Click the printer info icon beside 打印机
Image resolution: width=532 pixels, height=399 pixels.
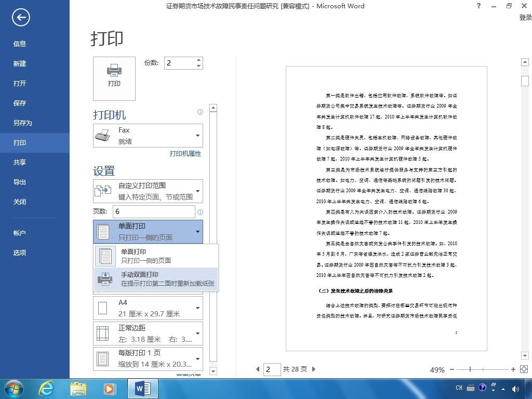[x=200, y=112]
